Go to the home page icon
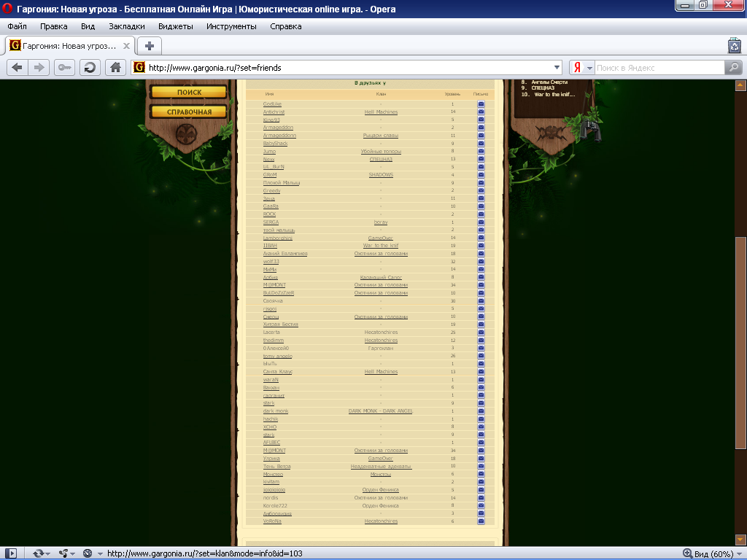 [115, 68]
